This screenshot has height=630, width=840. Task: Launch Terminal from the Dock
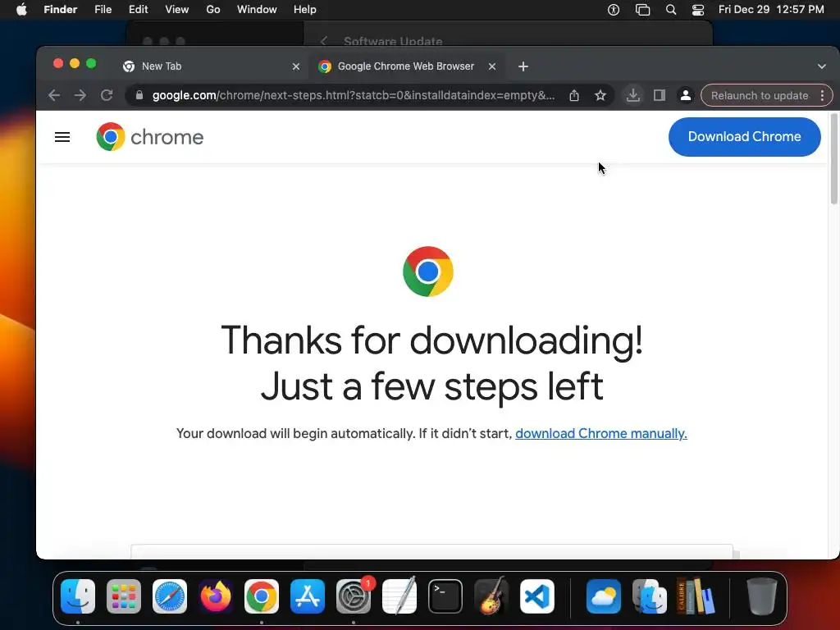(445, 596)
